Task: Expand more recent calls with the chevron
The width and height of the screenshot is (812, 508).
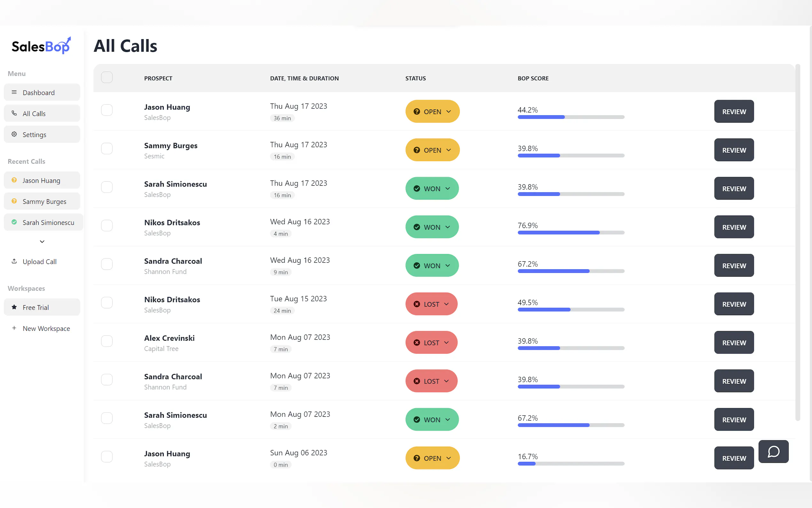Action: 42,242
